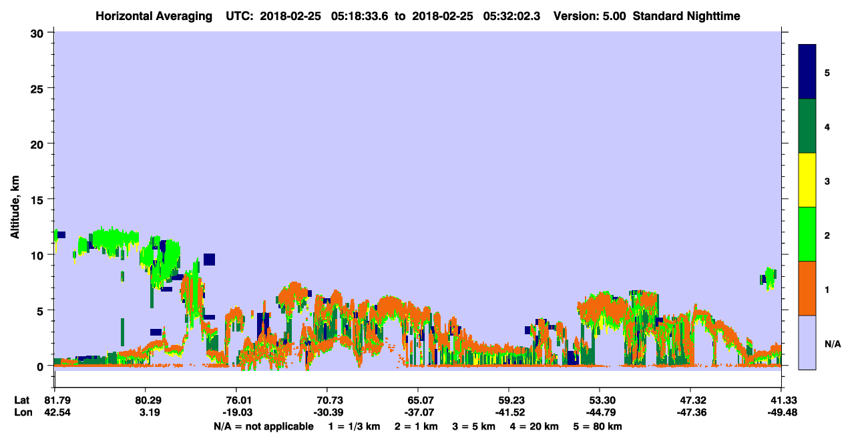The width and height of the screenshot is (868, 445).
Task: Click the y-axis tick label 25
Action: point(39,88)
